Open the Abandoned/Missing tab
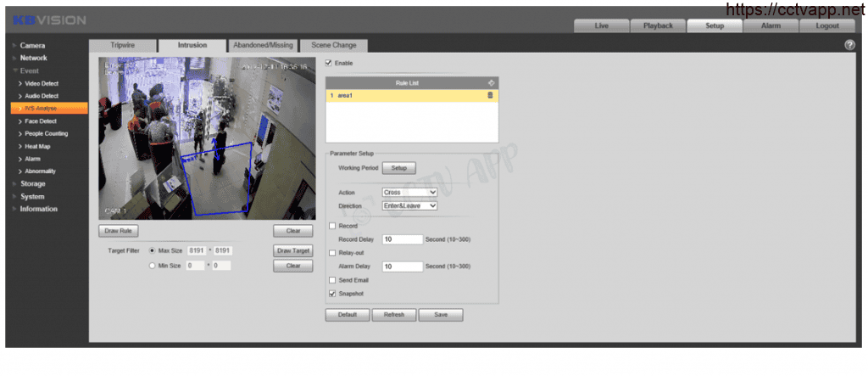This screenshot has height=376, width=868. coord(261,45)
